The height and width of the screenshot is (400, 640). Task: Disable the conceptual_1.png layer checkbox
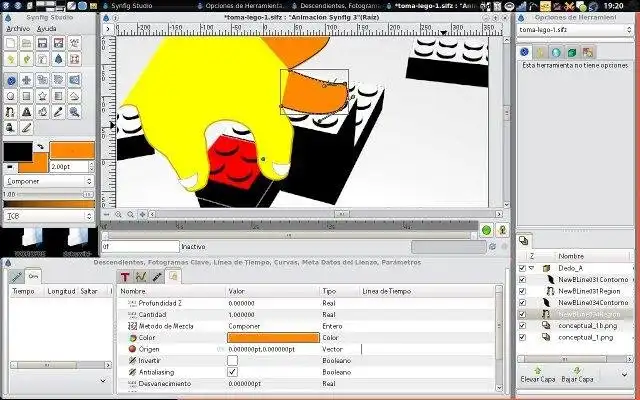[x=522, y=338]
